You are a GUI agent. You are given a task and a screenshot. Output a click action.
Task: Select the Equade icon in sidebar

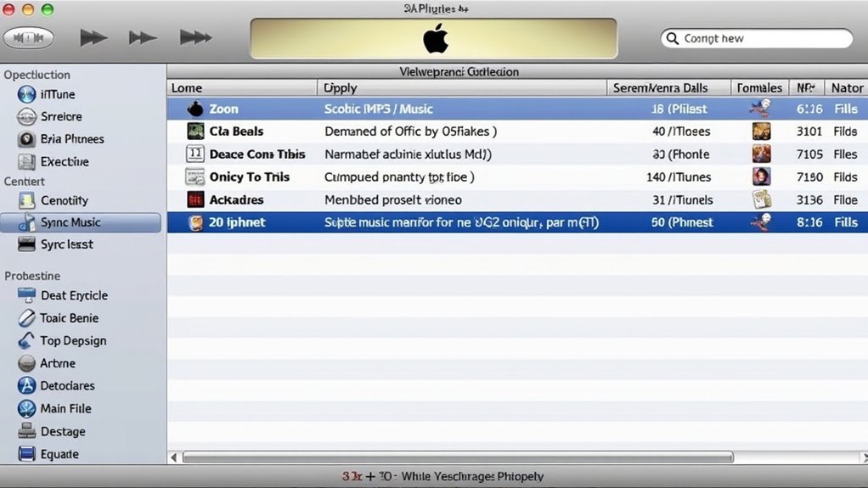(26, 454)
